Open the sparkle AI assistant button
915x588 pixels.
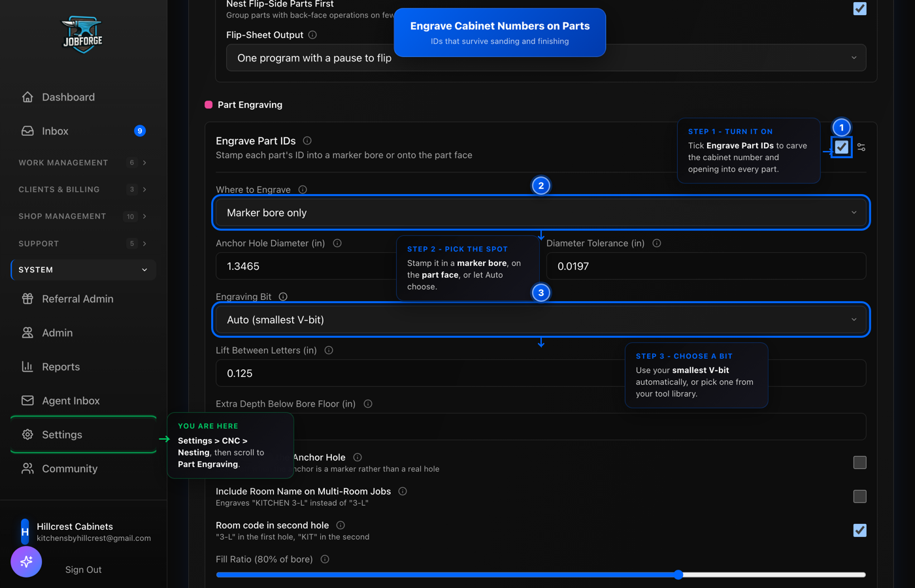coord(26,562)
